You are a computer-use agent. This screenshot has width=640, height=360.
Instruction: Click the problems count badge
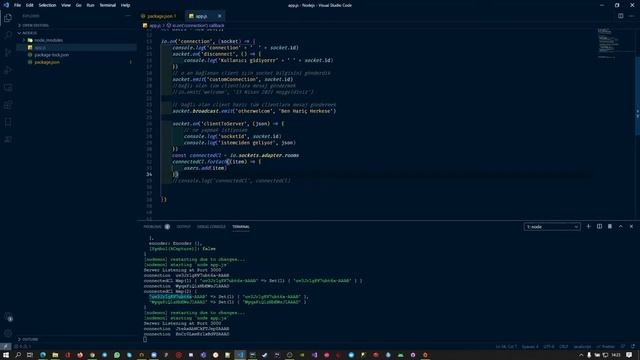(167, 227)
